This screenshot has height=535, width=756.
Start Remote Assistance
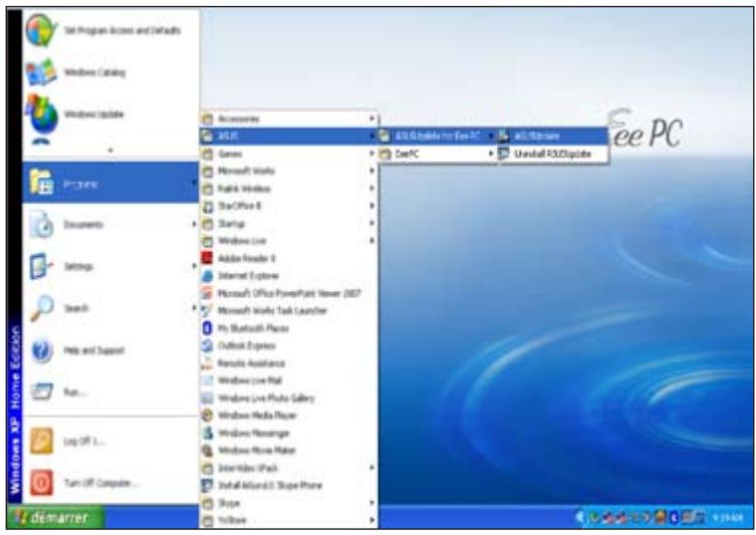click(289, 363)
